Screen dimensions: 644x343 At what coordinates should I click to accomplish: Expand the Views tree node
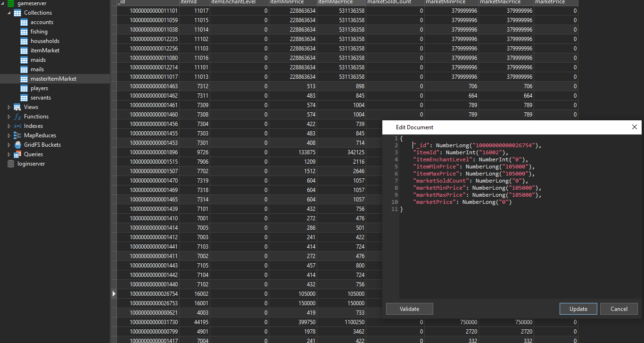tap(9, 107)
